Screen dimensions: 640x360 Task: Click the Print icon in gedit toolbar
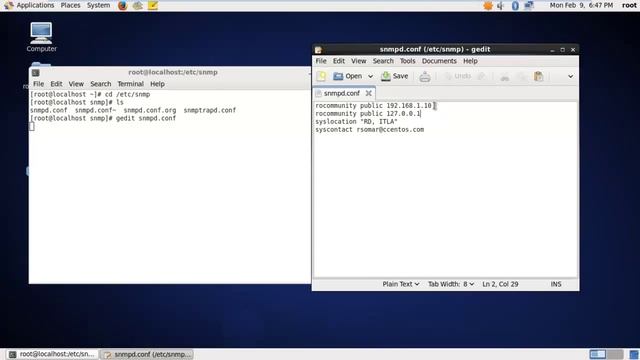click(424, 76)
